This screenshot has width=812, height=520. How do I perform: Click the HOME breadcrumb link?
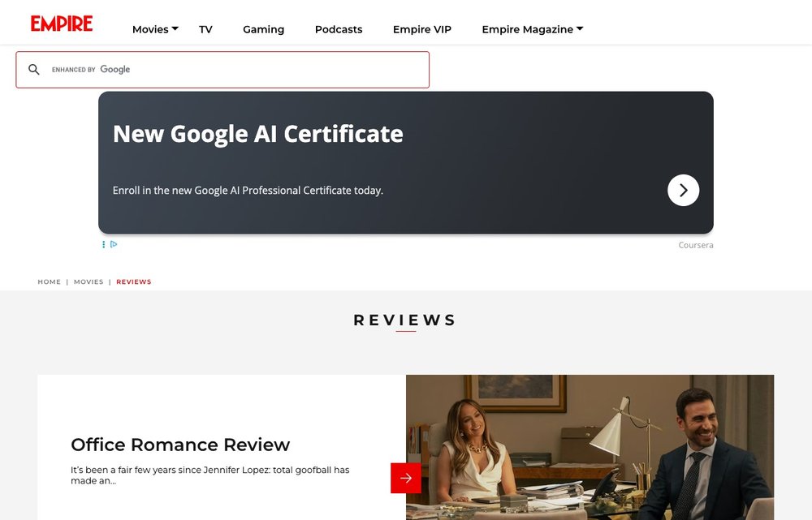50,282
